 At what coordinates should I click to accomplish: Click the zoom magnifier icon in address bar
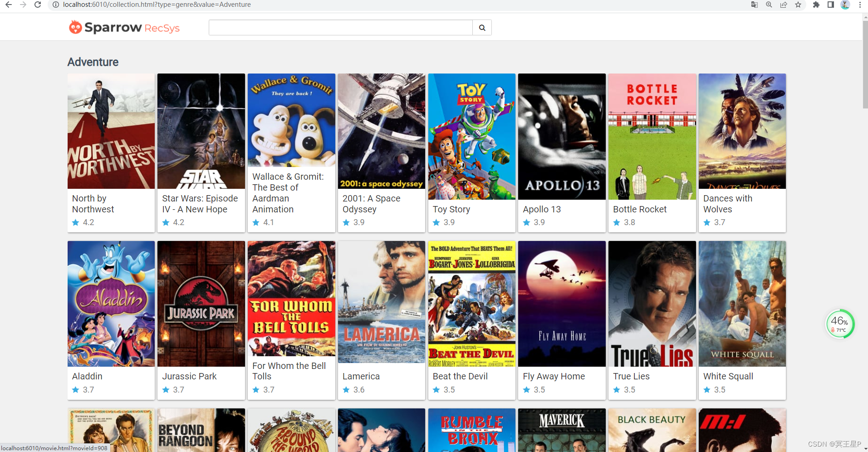coord(769,5)
